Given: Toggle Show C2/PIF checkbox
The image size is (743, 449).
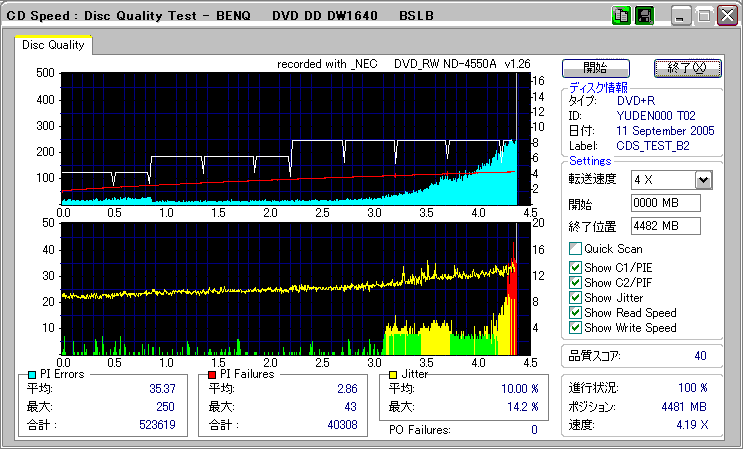Looking at the screenshot, I should coord(575,282).
